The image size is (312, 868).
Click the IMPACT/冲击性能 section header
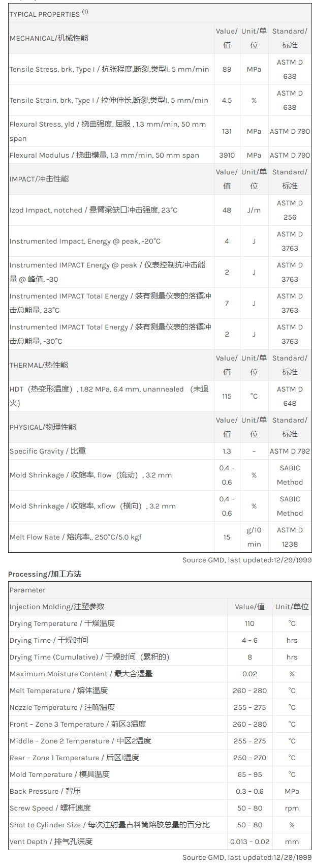point(39,179)
